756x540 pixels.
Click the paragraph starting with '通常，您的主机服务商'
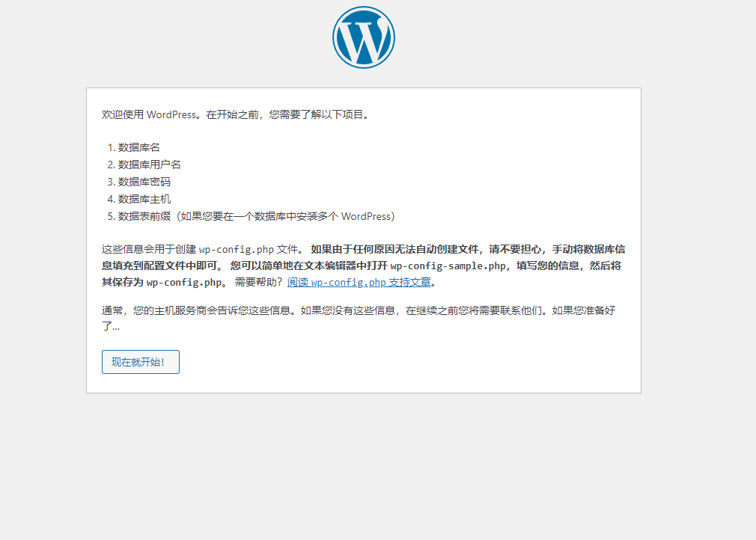pyautogui.click(x=359, y=310)
